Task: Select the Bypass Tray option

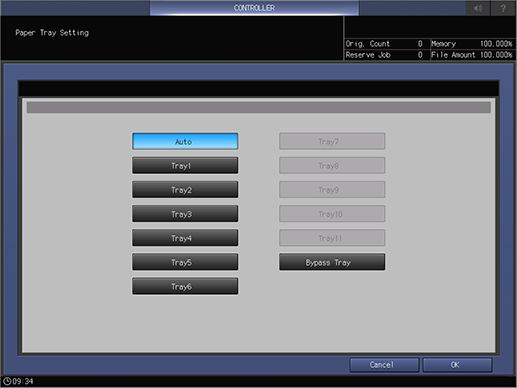Action: [332, 262]
